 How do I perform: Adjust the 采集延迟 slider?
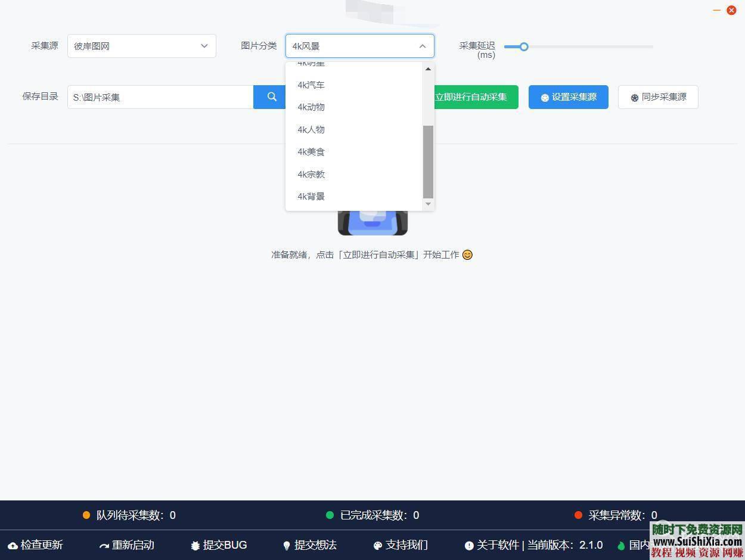point(524,46)
